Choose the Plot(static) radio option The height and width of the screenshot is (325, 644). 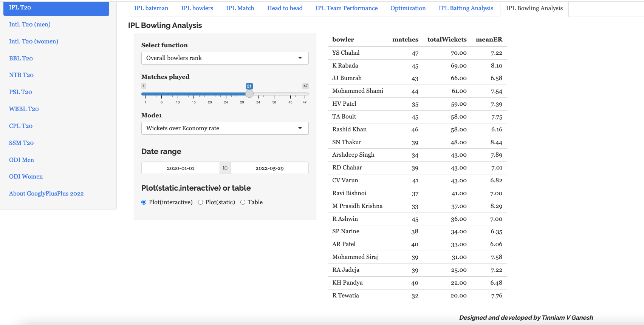coord(201,202)
